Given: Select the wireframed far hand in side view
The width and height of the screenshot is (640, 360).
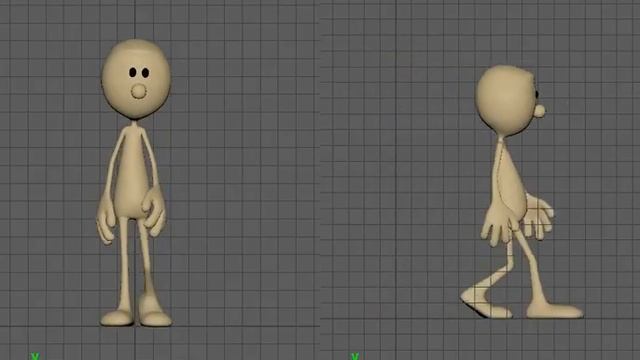Looking at the screenshot, I should point(539,218).
